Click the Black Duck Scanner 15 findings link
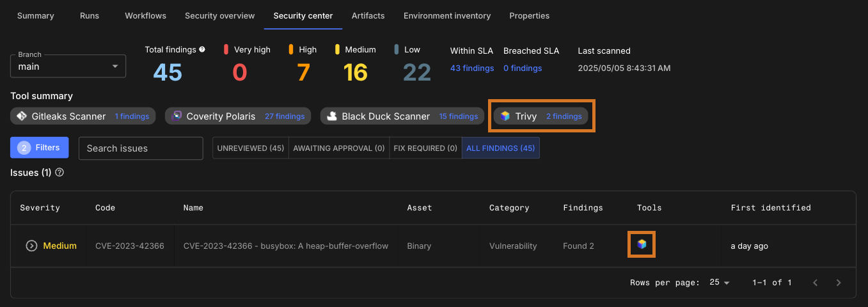The image size is (868, 307). (x=459, y=116)
